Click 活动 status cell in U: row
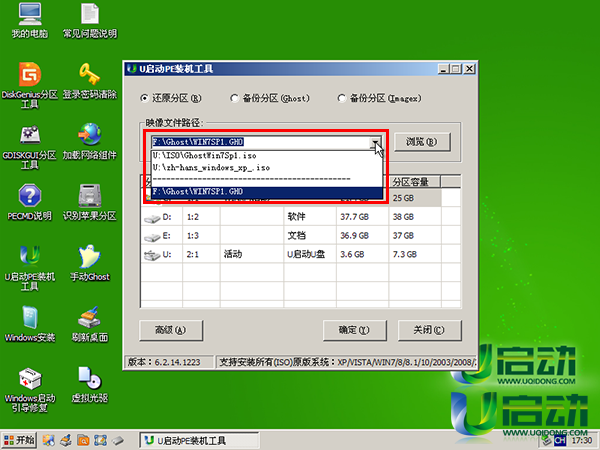This screenshot has width=600, height=450. coord(252,254)
